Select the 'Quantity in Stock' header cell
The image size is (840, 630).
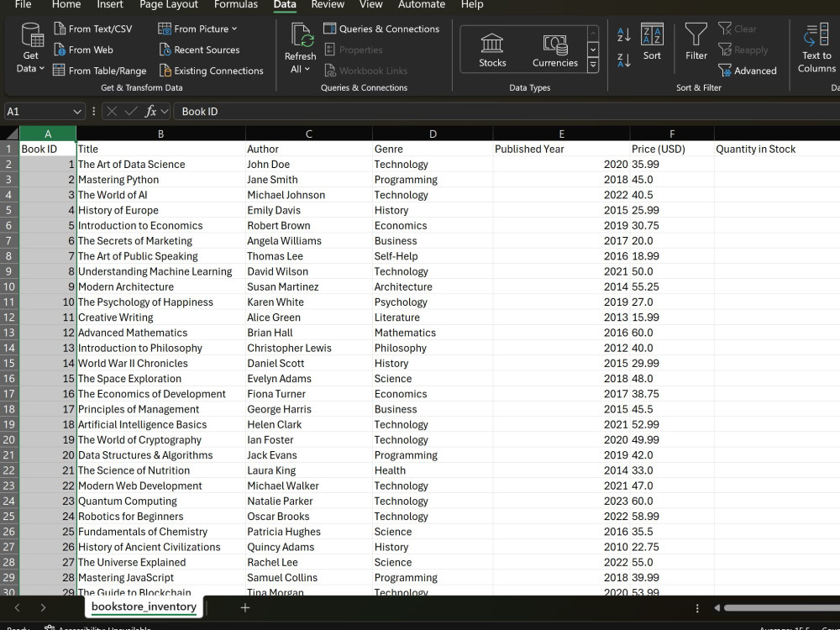tap(777, 149)
